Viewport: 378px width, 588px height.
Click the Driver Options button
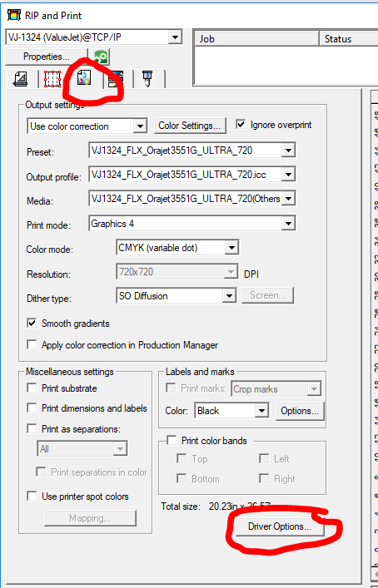tap(280, 526)
